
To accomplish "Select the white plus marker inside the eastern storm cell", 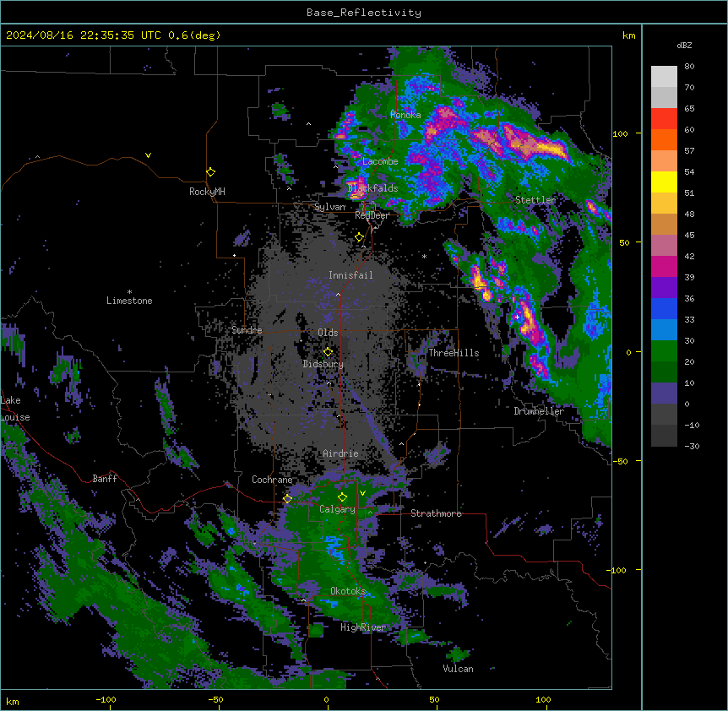I will coord(517,317).
